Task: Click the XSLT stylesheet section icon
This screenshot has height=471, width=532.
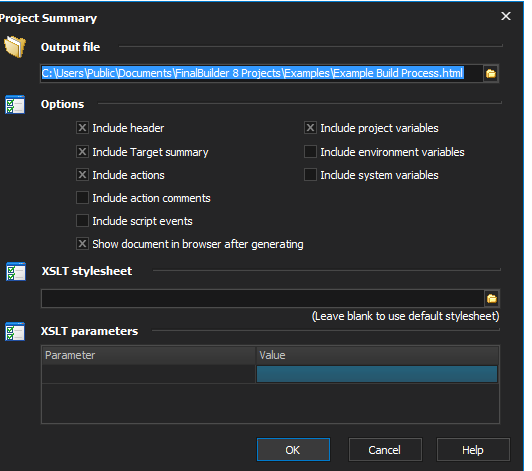Action: point(16,271)
